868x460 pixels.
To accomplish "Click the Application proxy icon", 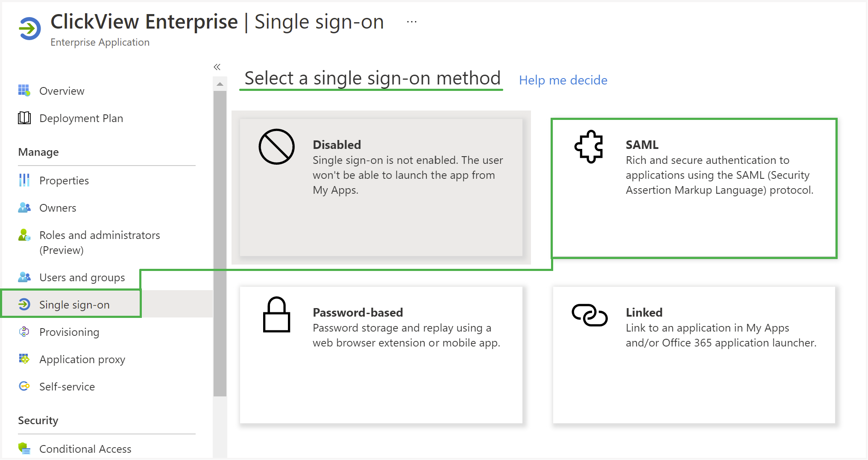I will (24, 359).
